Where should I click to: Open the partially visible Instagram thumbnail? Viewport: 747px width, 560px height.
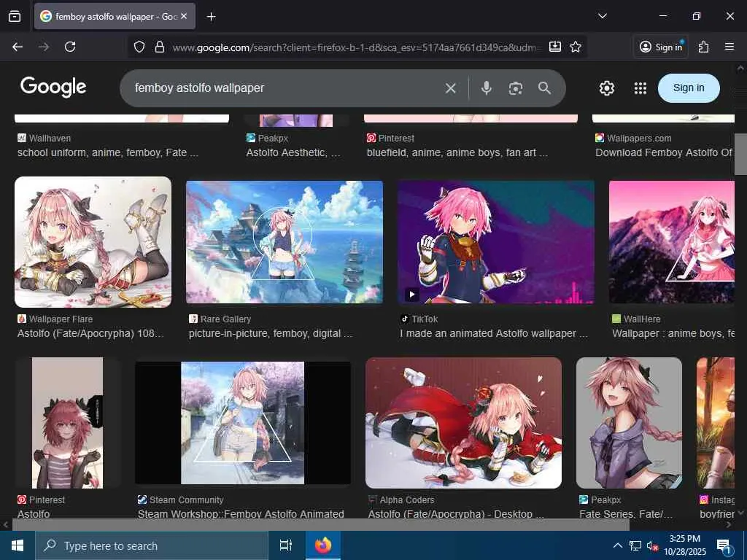coord(716,423)
